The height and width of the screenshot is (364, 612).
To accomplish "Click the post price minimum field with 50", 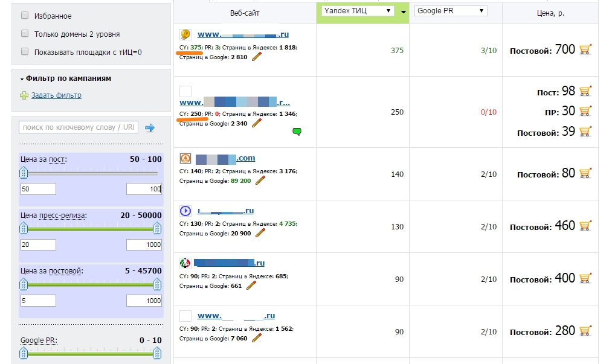I will coord(38,189).
